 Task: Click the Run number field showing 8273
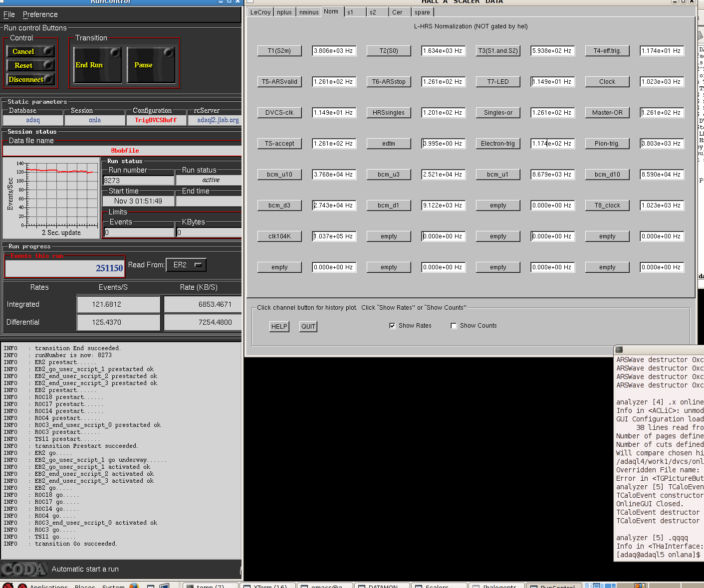(139, 181)
